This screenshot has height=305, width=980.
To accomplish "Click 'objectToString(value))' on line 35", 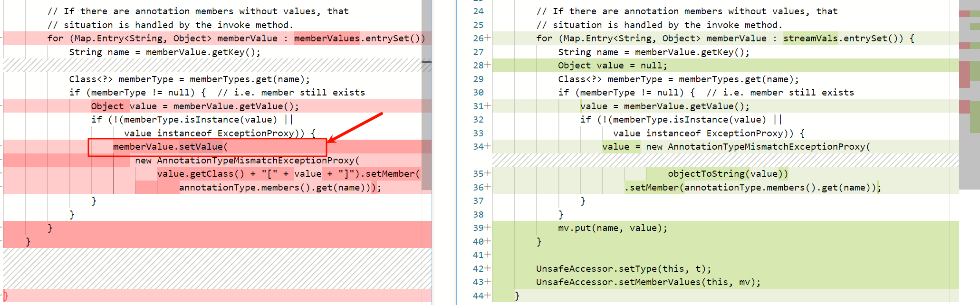I will (728, 173).
